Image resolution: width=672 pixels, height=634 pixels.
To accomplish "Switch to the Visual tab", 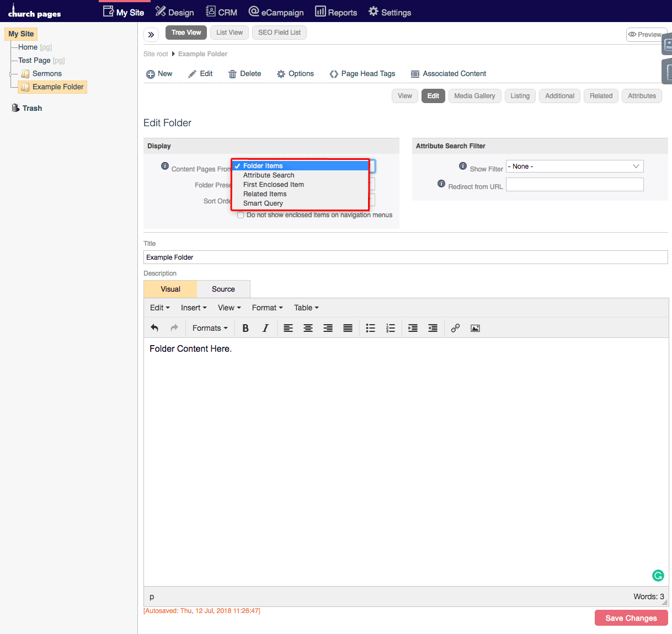I will [170, 289].
